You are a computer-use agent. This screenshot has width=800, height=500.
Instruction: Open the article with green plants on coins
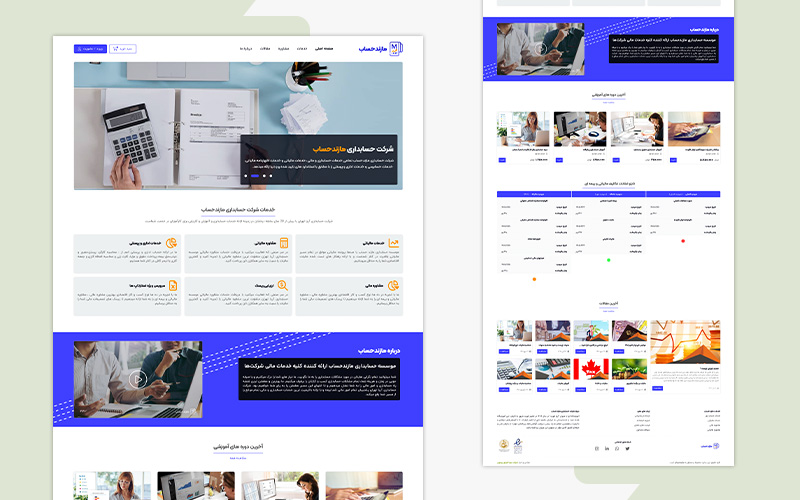(629, 369)
